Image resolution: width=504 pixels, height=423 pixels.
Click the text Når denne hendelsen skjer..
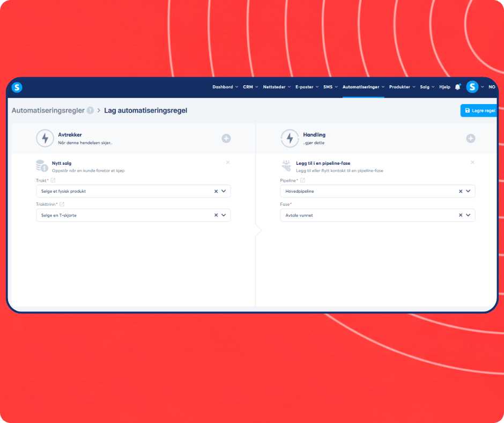point(85,143)
